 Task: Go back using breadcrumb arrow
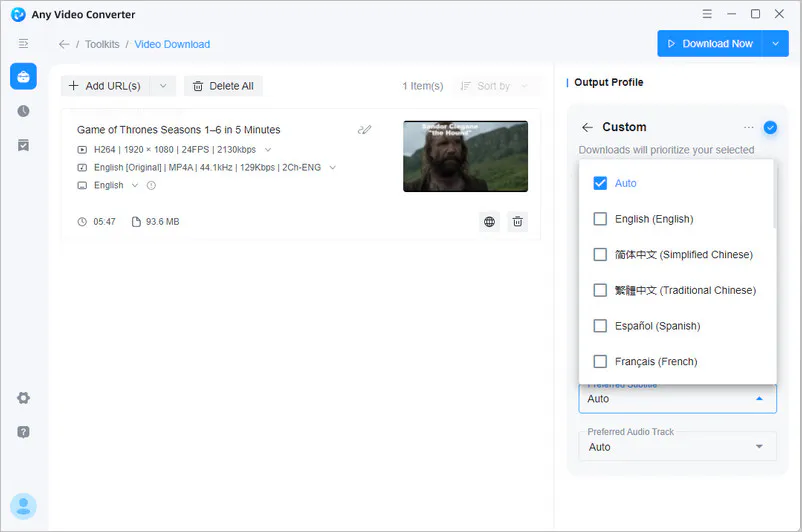(64, 45)
